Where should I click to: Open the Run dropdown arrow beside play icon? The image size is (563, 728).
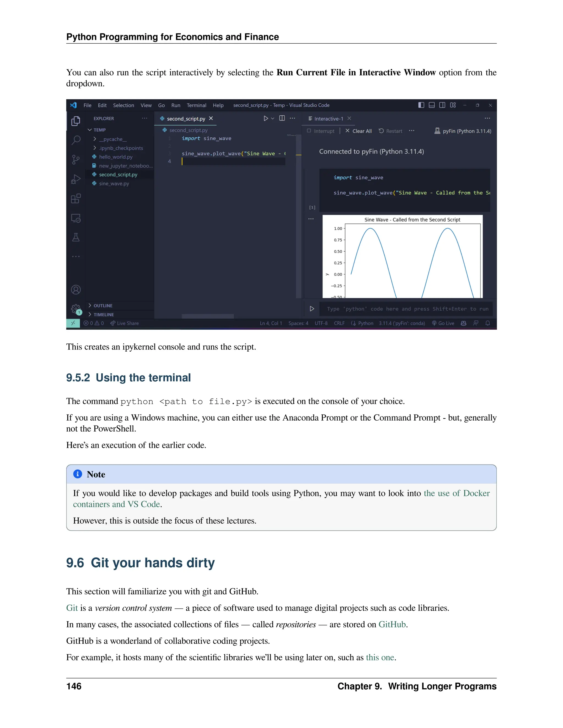coord(272,118)
